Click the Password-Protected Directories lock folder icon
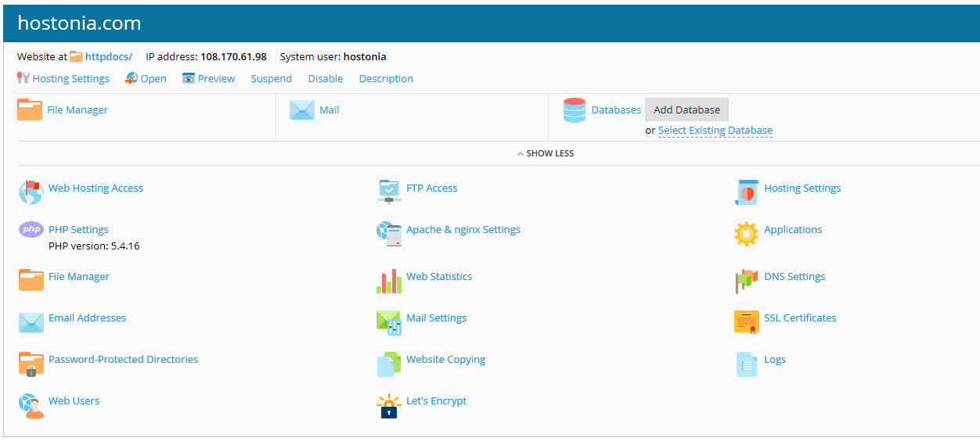 pos(31,363)
